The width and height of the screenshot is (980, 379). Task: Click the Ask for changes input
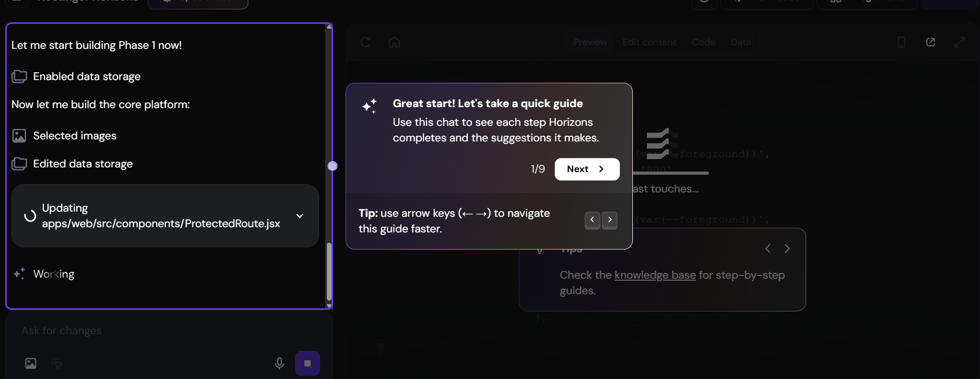coord(156,331)
